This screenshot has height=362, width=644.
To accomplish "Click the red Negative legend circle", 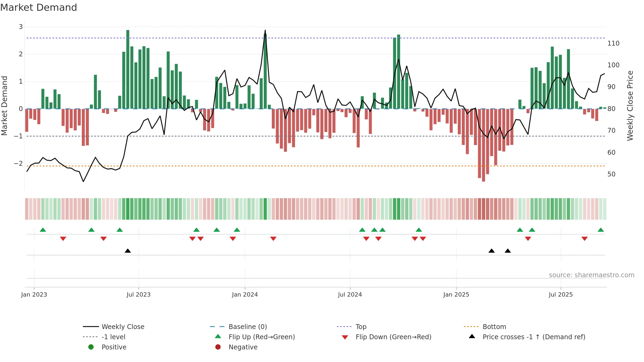I will tap(218, 347).
